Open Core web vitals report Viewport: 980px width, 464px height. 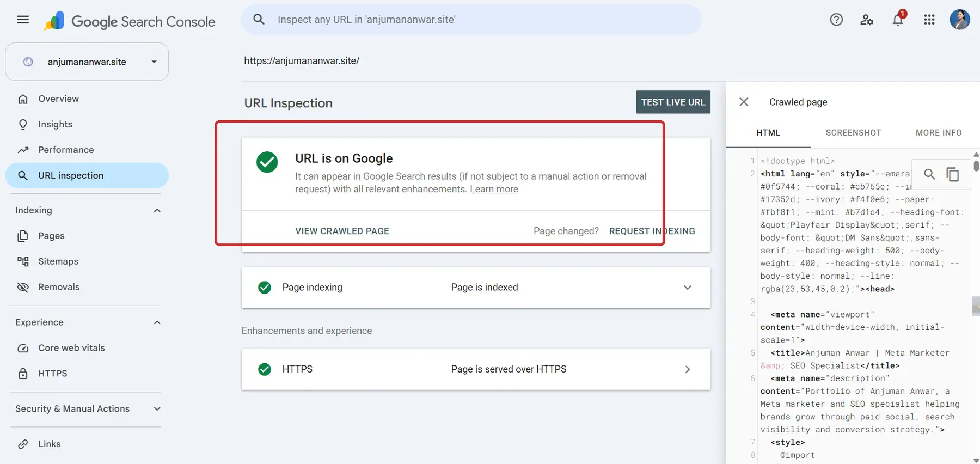87,348
